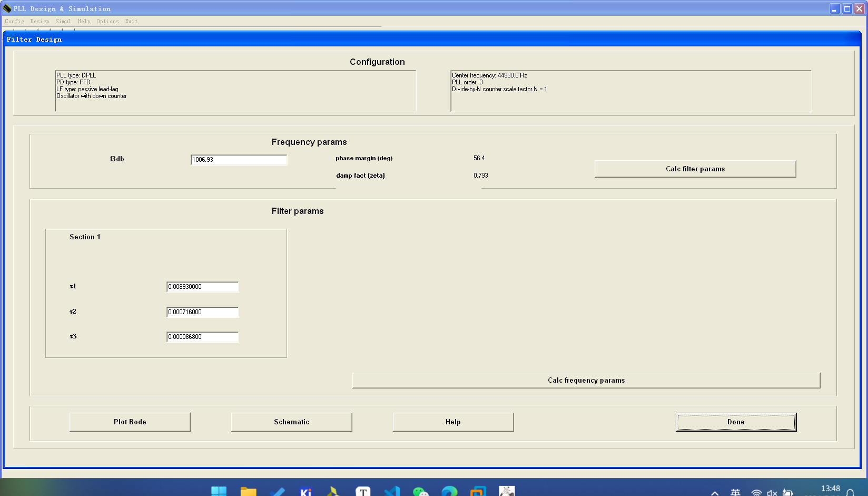
Task: Click the f3db frequency input field
Action: (x=239, y=160)
